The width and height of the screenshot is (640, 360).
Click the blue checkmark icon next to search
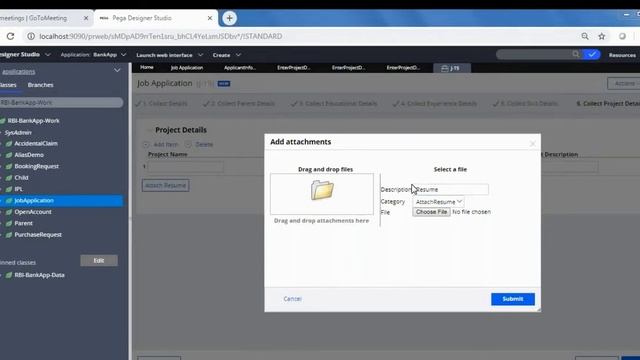(x=592, y=54)
